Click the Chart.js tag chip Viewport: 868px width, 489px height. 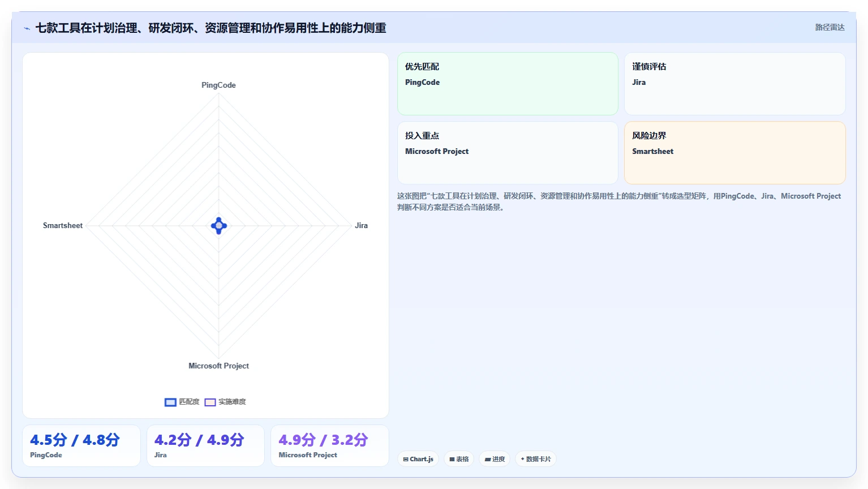(418, 459)
